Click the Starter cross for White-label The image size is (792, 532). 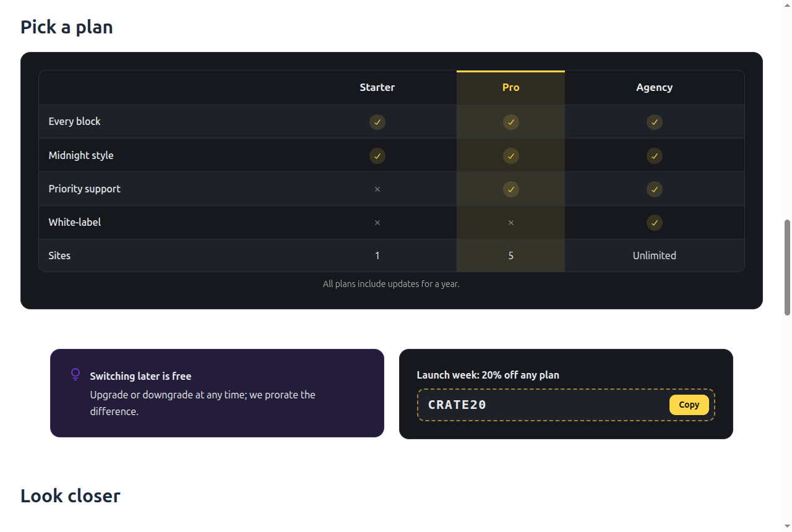click(377, 223)
